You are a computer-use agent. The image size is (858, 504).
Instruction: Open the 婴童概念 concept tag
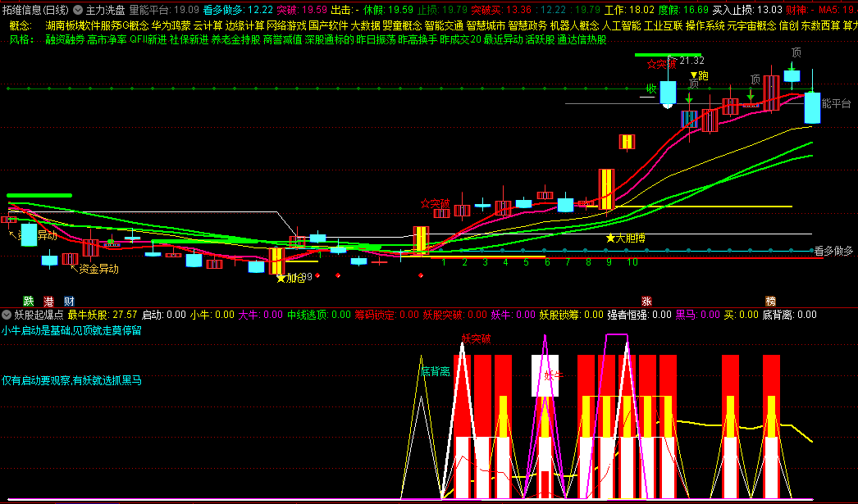[x=402, y=25]
